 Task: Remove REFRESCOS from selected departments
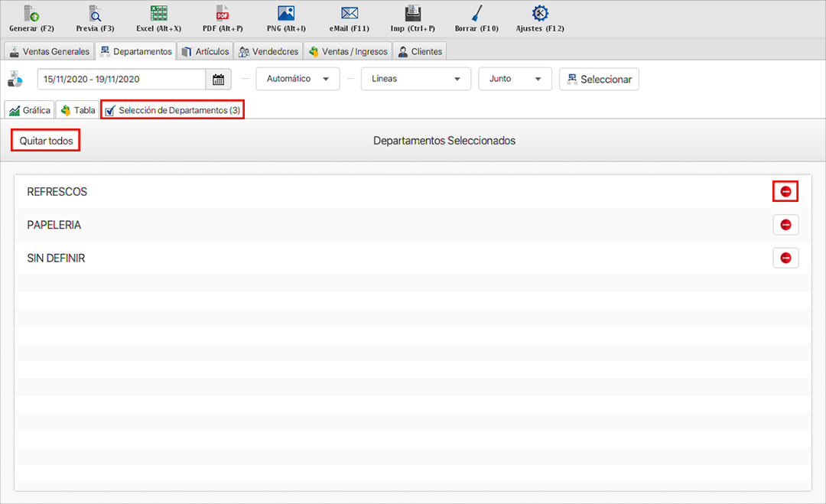pos(785,191)
